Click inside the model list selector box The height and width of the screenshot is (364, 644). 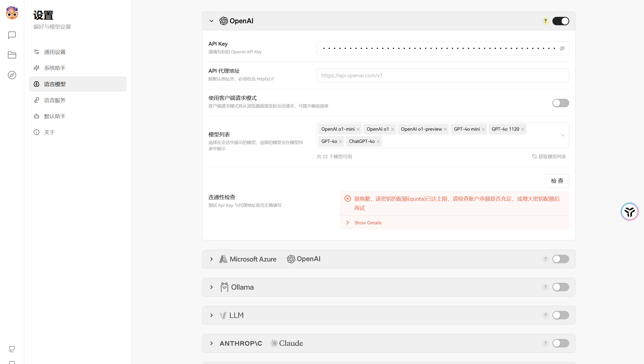coord(443,135)
